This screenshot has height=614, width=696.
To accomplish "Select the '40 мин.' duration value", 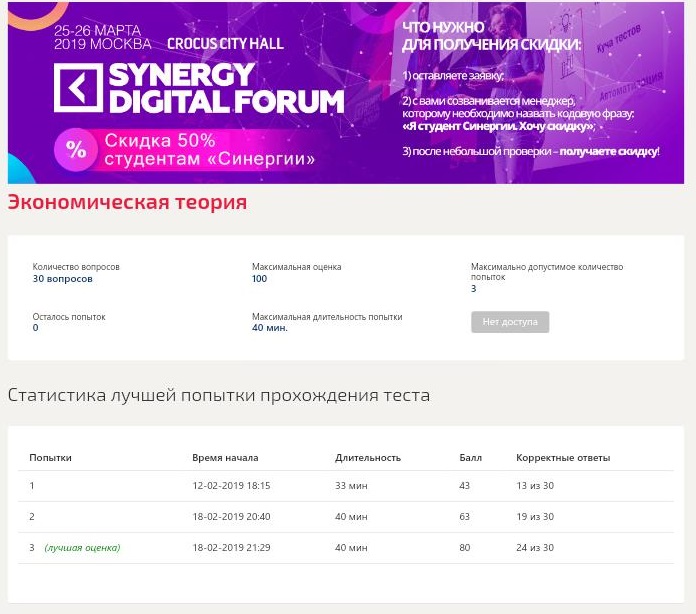I will point(270,328).
